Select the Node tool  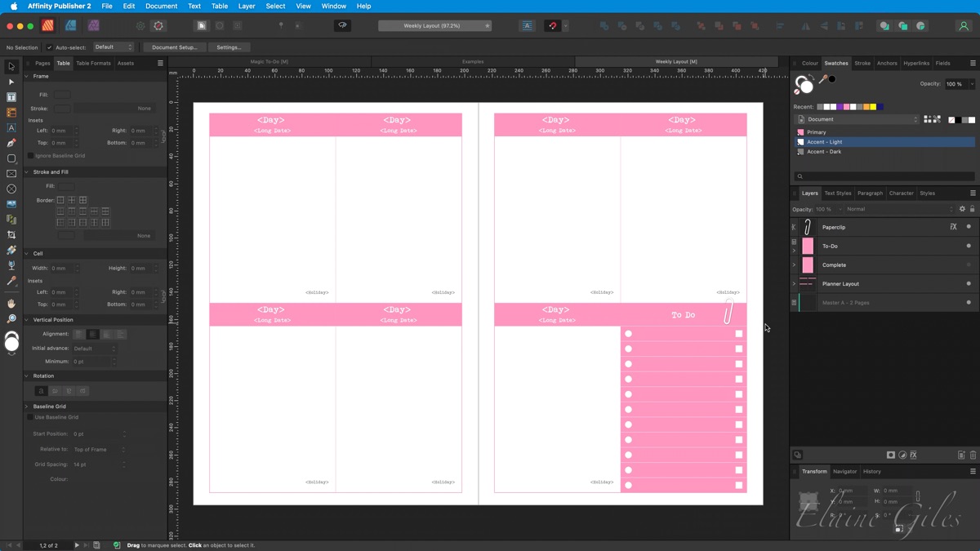[x=11, y=82]
